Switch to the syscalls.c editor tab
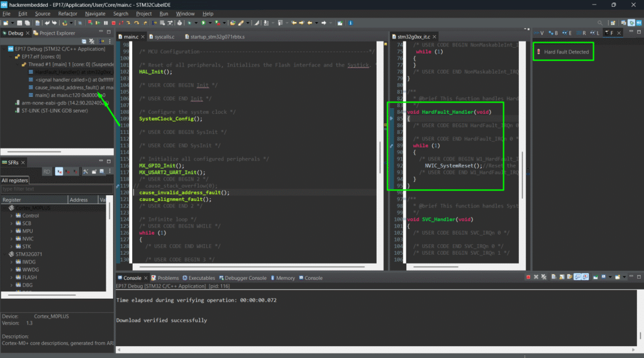644x358 pixels. (x=164, y=37)
